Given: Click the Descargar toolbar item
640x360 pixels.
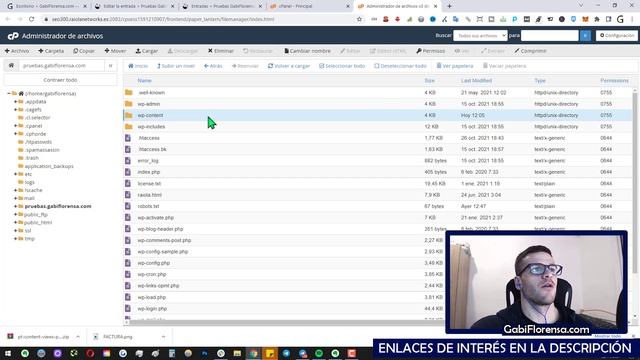Looking at the screenshot, I should (x=182, y=51).
